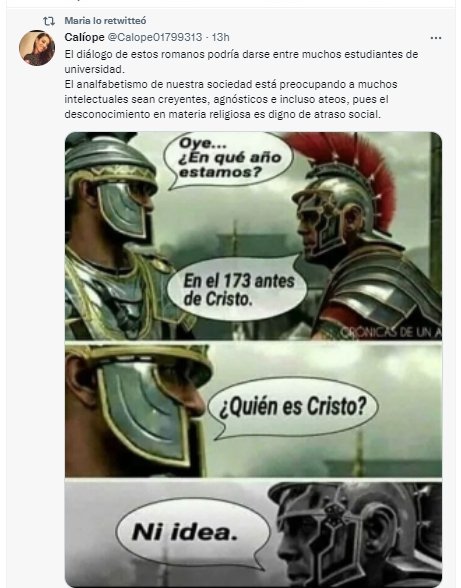This screenshot has width=461, height=588.
Task: Click the word 'universidad.' in the tweet
Action: pos(94,69)
